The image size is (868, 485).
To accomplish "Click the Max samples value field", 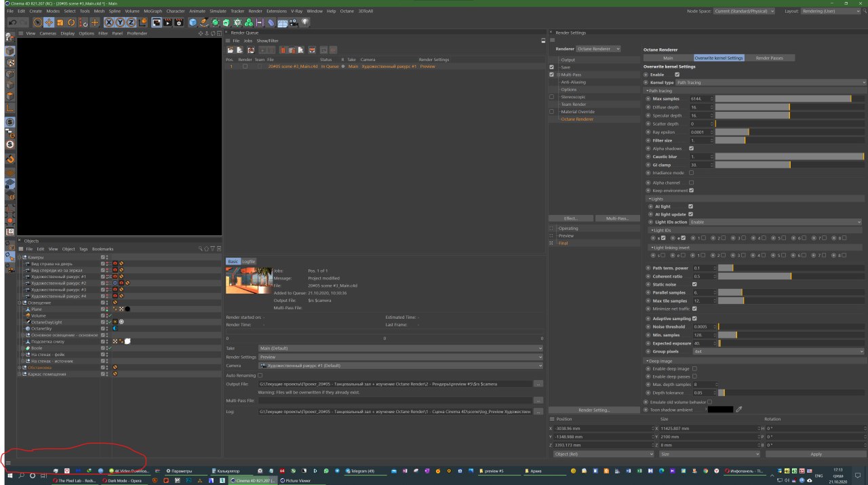I will pos(701,99).
